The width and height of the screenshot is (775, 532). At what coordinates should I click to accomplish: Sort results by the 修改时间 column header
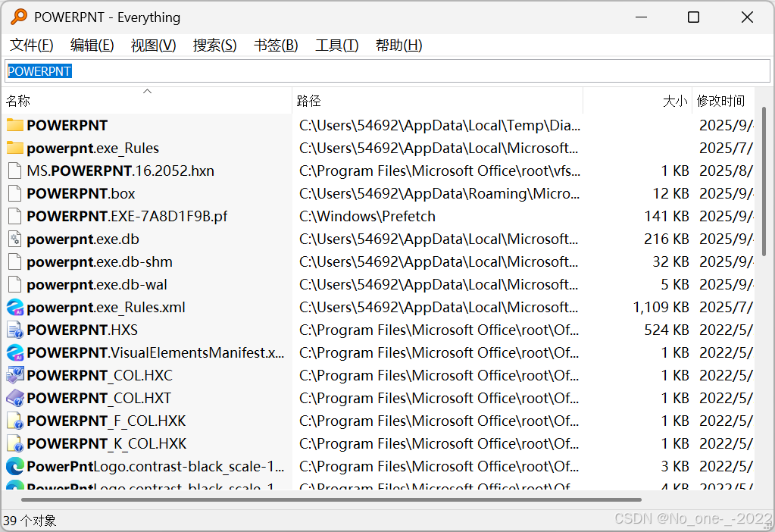(723, 101)
